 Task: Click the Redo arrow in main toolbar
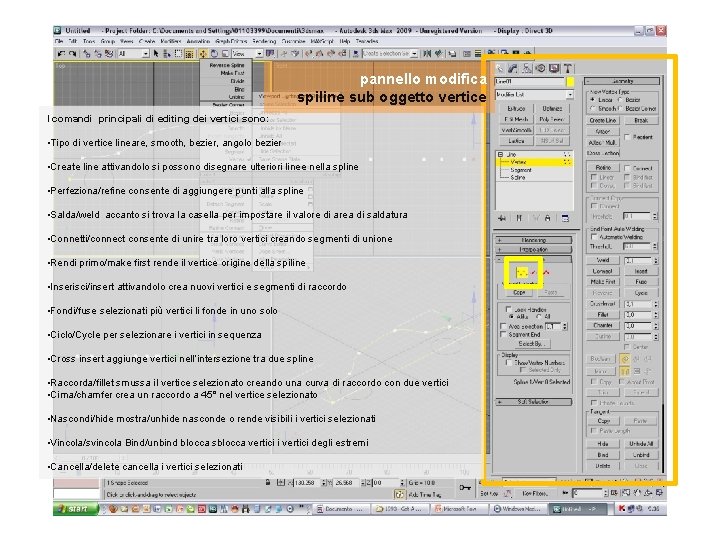(73, 54)
